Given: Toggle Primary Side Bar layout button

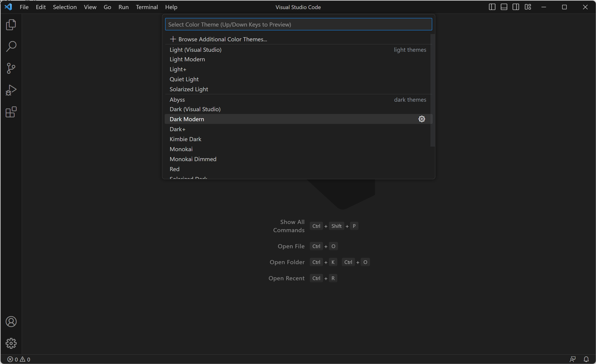Looking at the screenshot, I should click(492, 7).
